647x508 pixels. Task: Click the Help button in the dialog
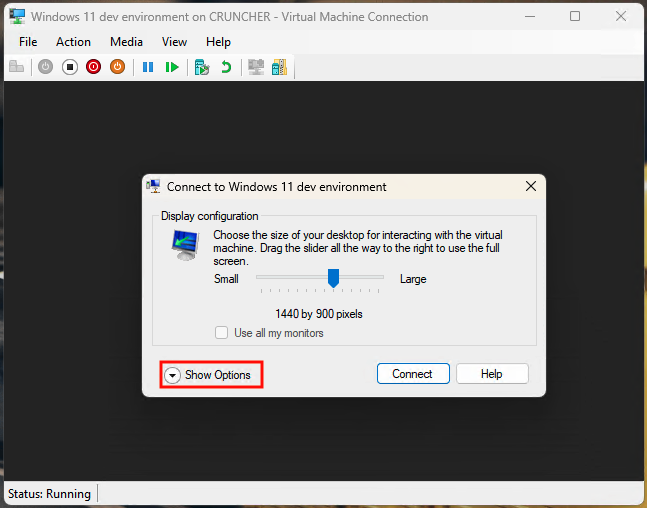(491, 374)
